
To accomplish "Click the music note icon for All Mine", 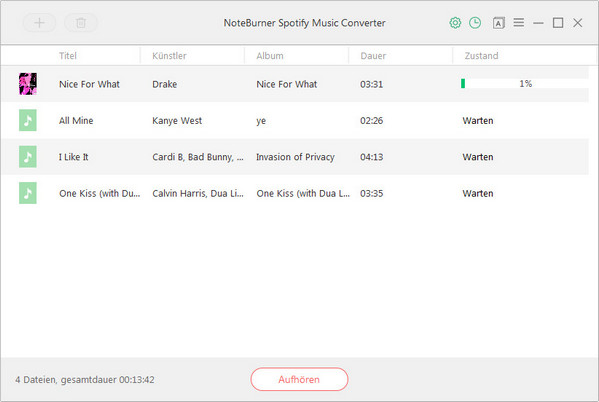I will click(28, 120).
